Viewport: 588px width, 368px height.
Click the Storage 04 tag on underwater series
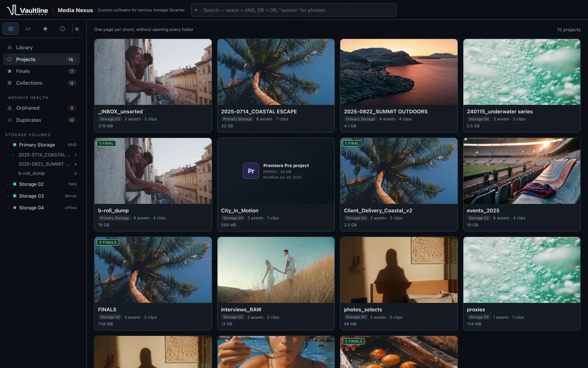(x=479, y=119)
